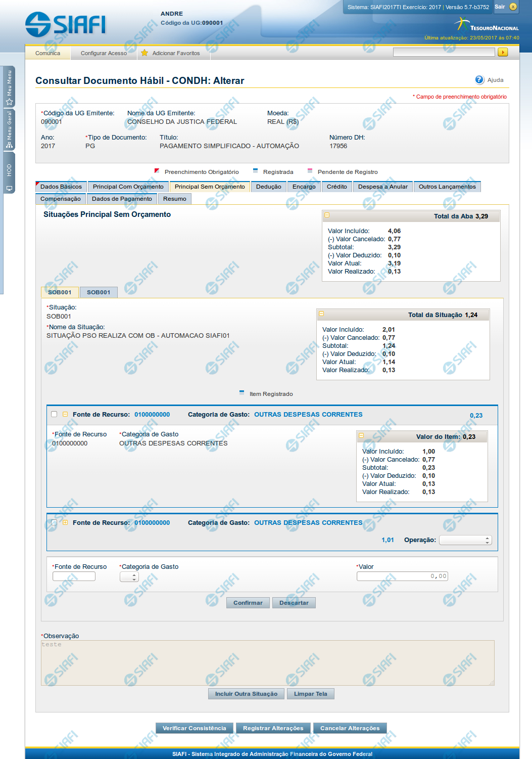
Task: Click the Registrar Alterações button
Action: click(x=273, y=728)
